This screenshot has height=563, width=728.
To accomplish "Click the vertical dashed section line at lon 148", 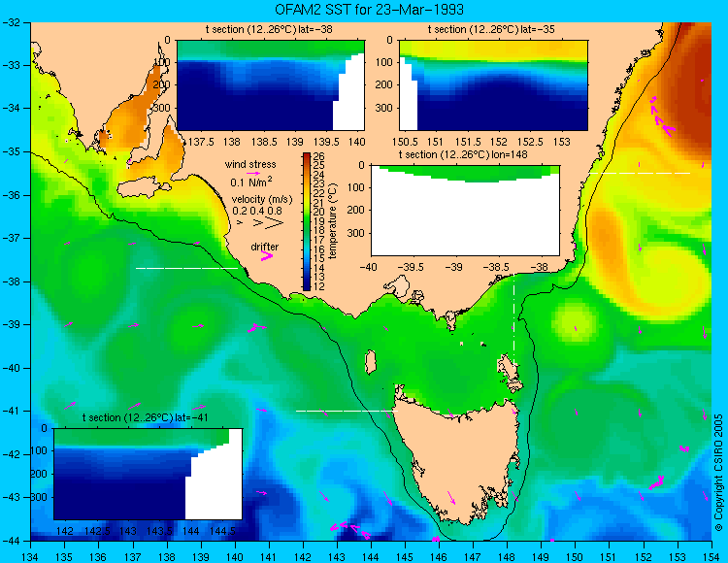I will tap(513, 320).
